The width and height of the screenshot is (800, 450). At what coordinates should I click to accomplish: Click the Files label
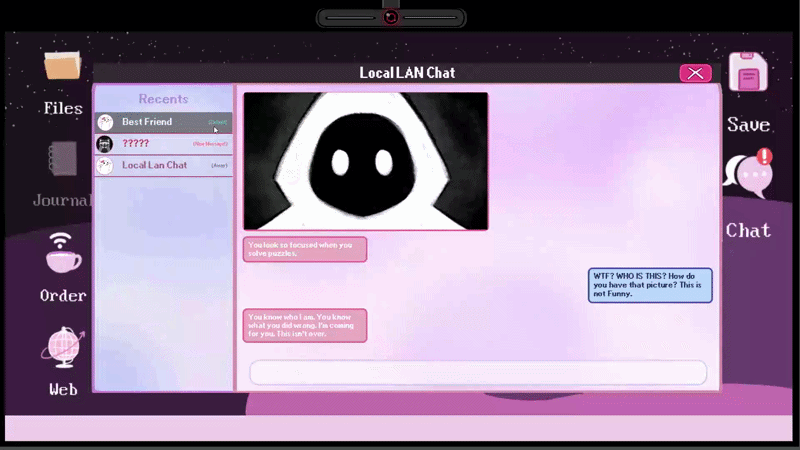pyautogui.click(x=63, y=108)
